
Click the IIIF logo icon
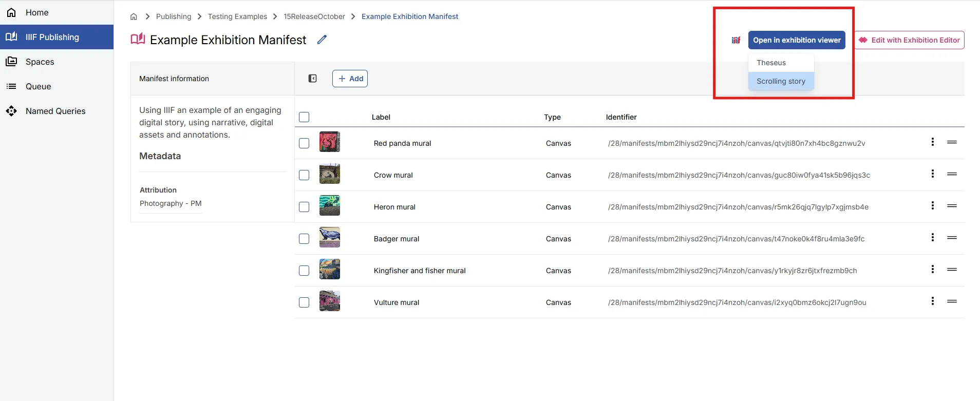pos(736,40)
